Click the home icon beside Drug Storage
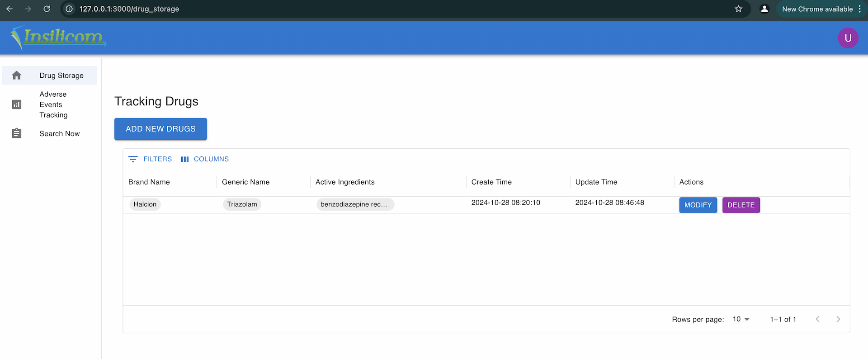Viewport: 868px width, 359px height. point(17,76)
